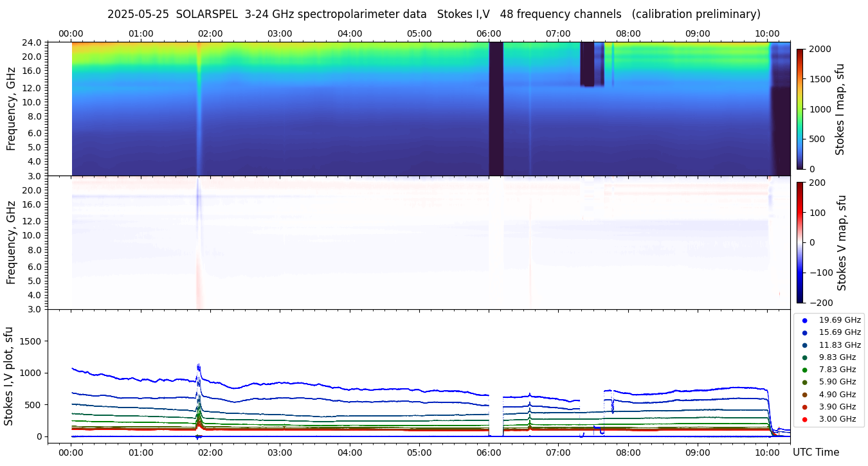Click the UTC Time axis label
Image resolution: width=868 pixels, height=466 pixels.
click(816, 453)
